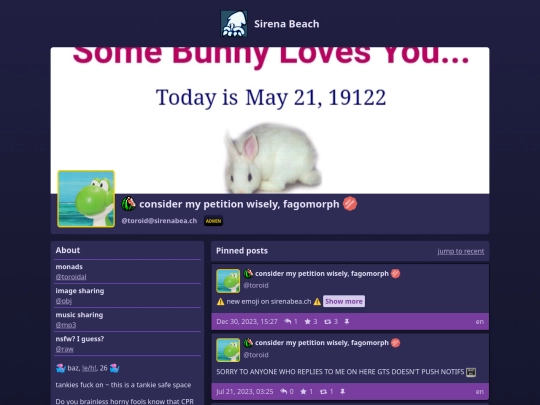Select the @toroid@sirenabea.ch handle text

[x=159, y=221]
